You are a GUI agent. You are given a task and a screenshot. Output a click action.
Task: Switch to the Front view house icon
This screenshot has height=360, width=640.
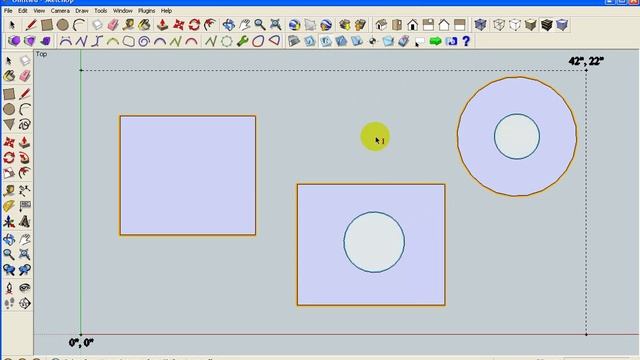click(x=413, y=25)
